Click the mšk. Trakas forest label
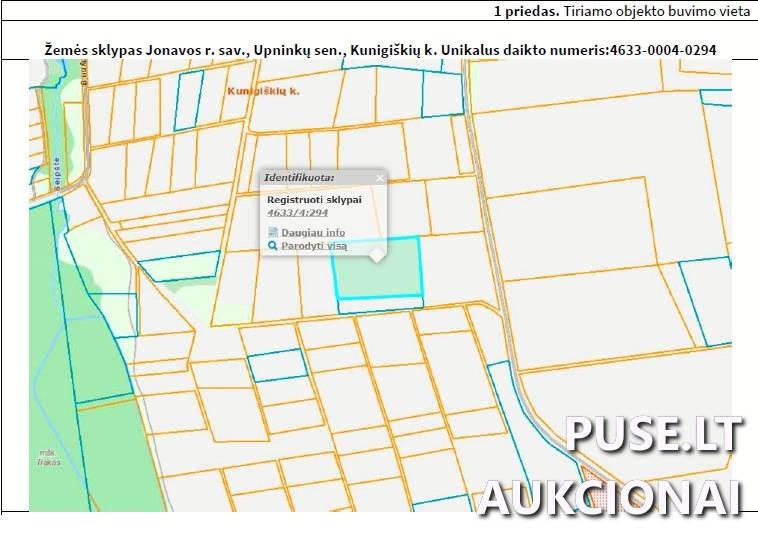The image size is (758, 533). point(48,458)
